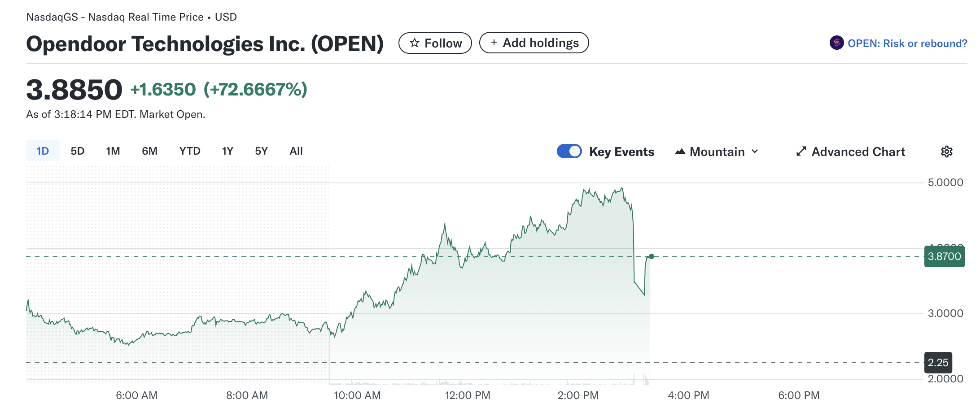Show the All time range
Viewport: 980px width, 416px height.
point(296,151)
